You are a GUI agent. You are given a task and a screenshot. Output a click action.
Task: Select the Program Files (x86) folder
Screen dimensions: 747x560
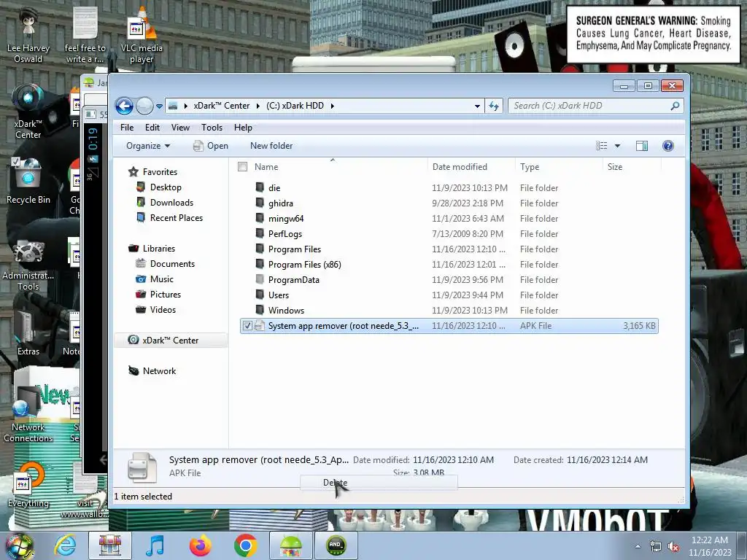(x=304, y=264)
